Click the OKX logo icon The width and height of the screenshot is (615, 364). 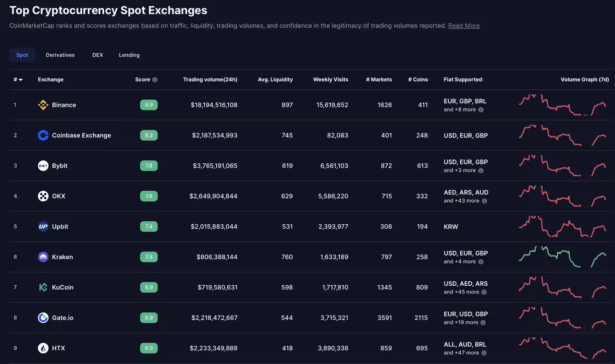[x=43, y=196]
